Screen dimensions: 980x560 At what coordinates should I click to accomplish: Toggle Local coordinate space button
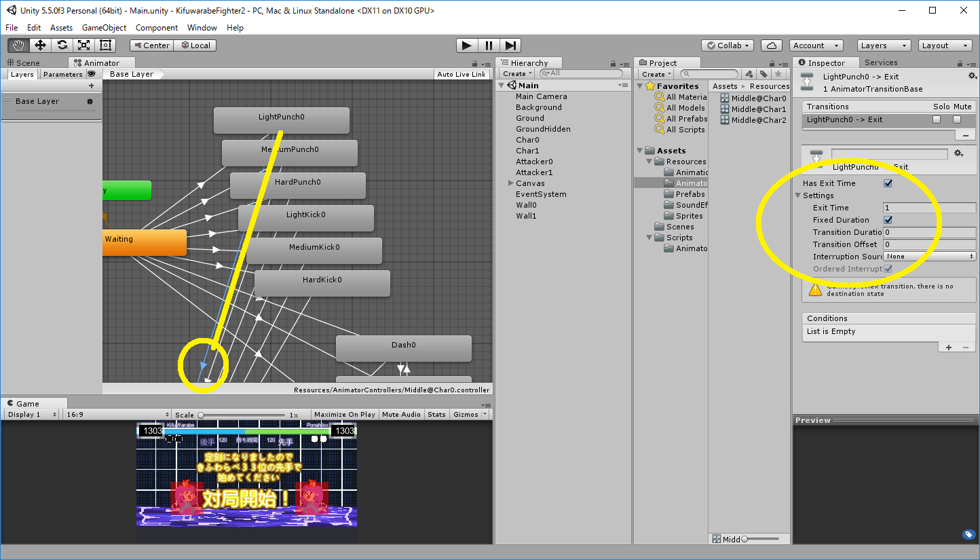click(x=195, y=45)
